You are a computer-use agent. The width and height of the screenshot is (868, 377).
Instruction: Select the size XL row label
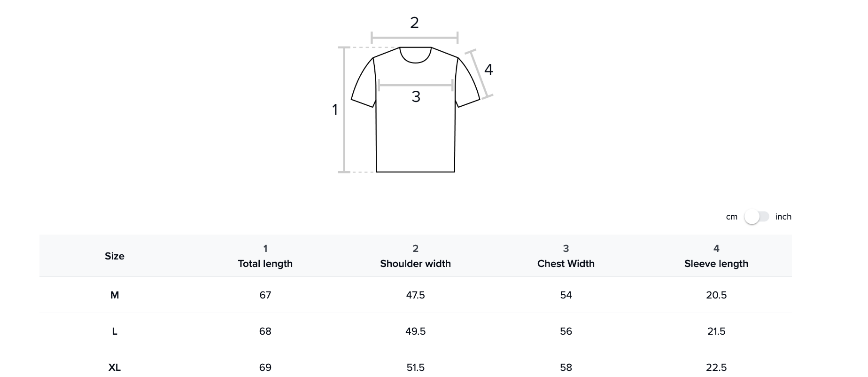[x=115, y=368]
